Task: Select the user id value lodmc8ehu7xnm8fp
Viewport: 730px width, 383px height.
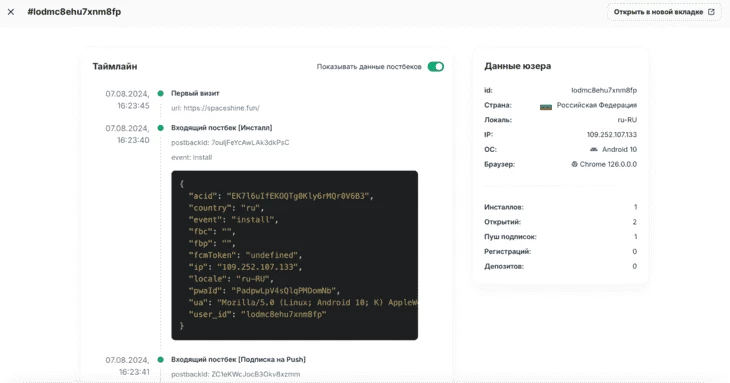Action: (x=604, y=90)
